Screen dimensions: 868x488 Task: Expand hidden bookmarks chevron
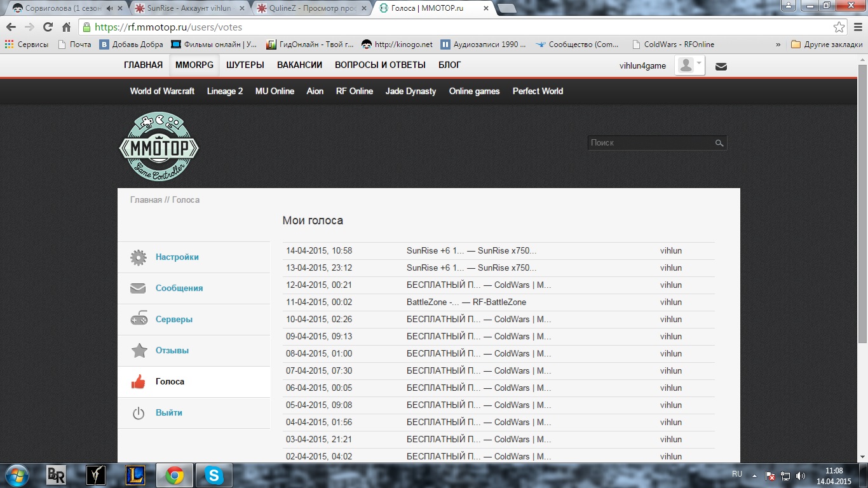(x=778, y=44)
